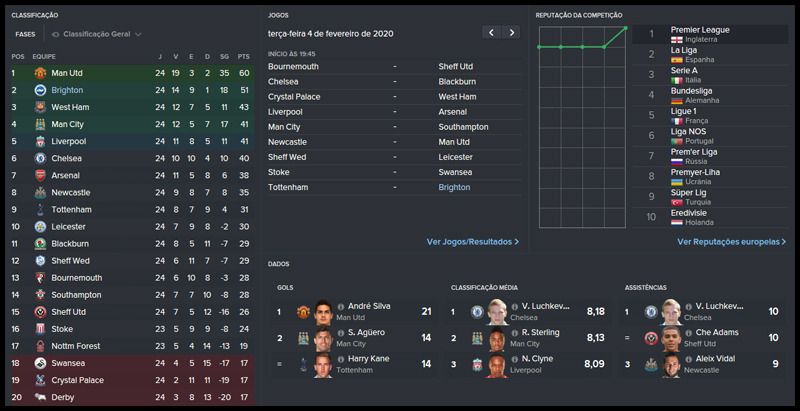
Task: Open Ver Reputações europeias link
Action: click(731, 242)
